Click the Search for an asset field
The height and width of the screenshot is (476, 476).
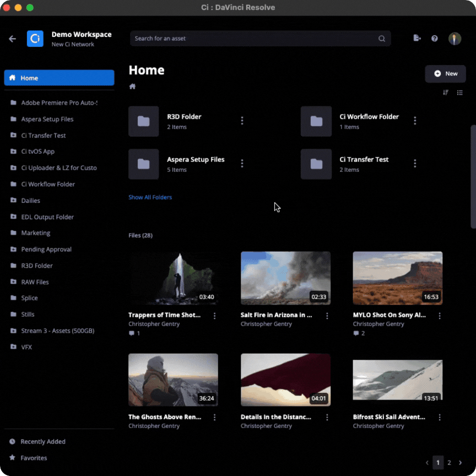click(x=260, y=39)
